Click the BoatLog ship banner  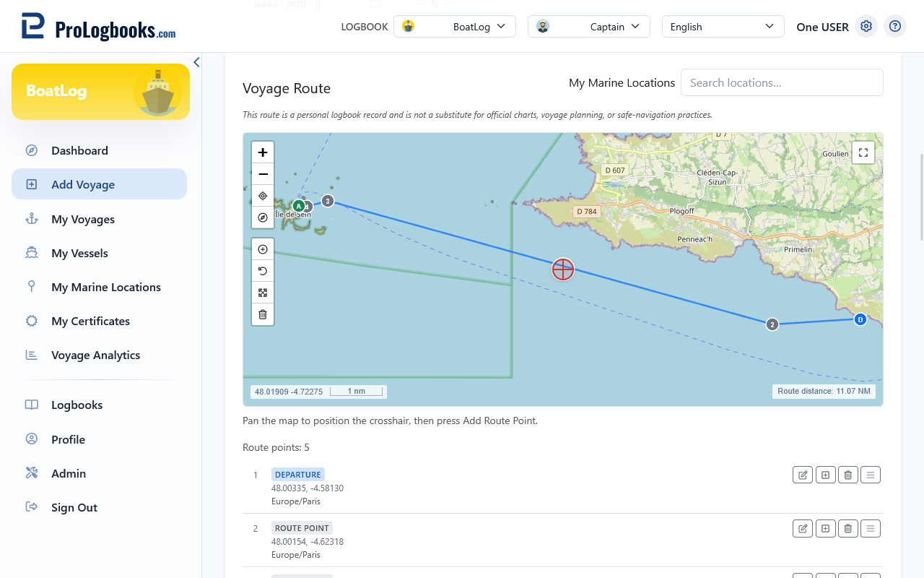click(x=100, y=91)
